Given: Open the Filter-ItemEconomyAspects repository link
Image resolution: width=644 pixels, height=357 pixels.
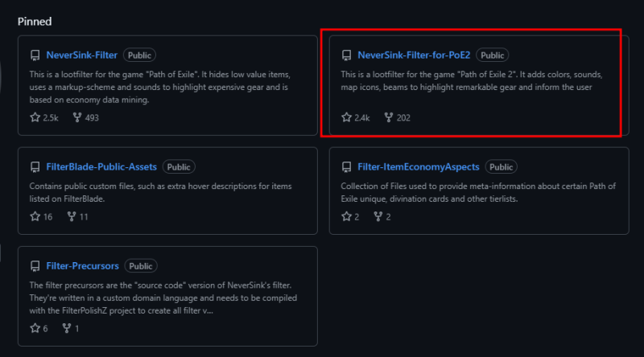Looking at the screenshot, I should click(418, 167).
